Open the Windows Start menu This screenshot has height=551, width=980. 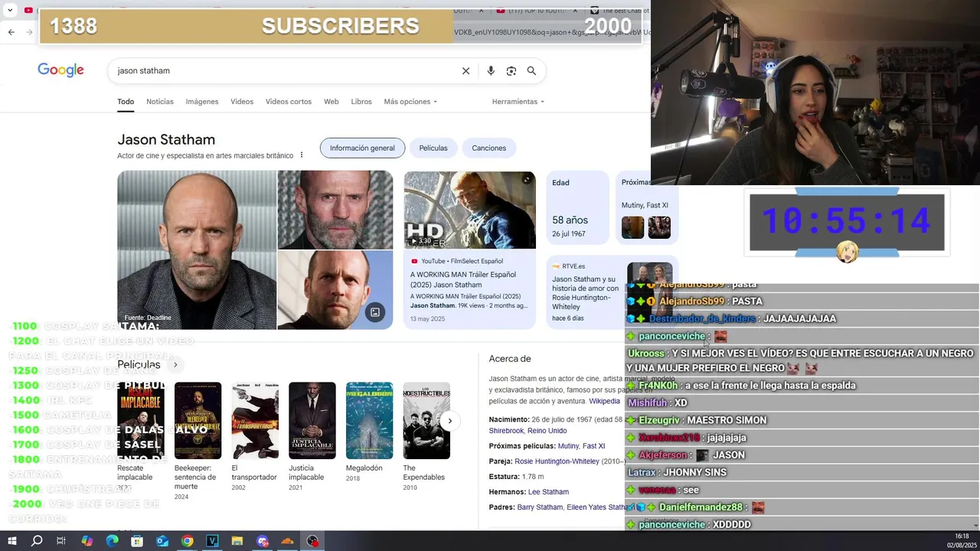(11, 541)
